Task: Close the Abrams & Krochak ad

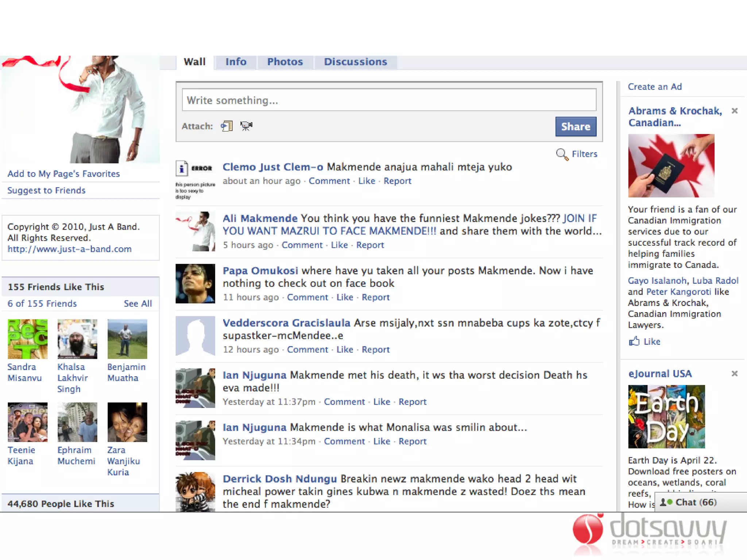Action: pyautogui.click(x=735, y=111)
